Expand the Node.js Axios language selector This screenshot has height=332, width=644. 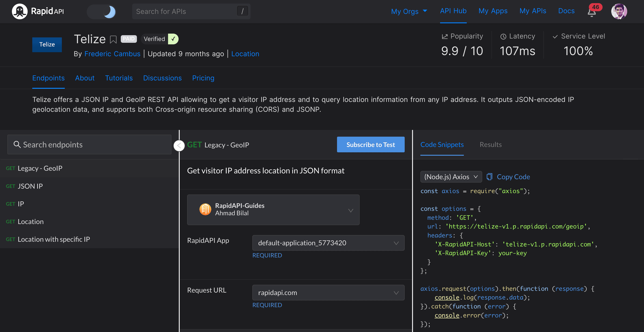click(450, 177)
